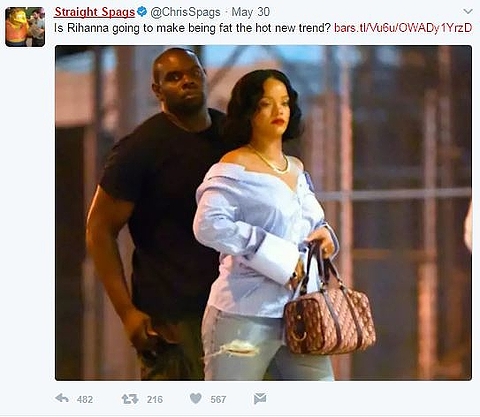Image resolution: width=480 pixels, height=417 pixels.
Task: Expand the tweet options chevron menu
Action: point(468,12)
